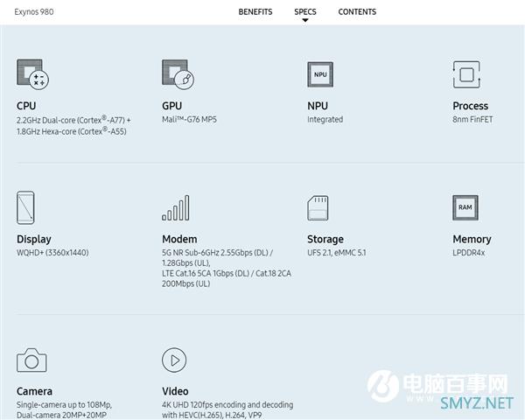The height and width of the screenshot is (420, 525).
Task: Click '4K UHD 120fps encoding and decoding' text
Action: pos(227,405)
